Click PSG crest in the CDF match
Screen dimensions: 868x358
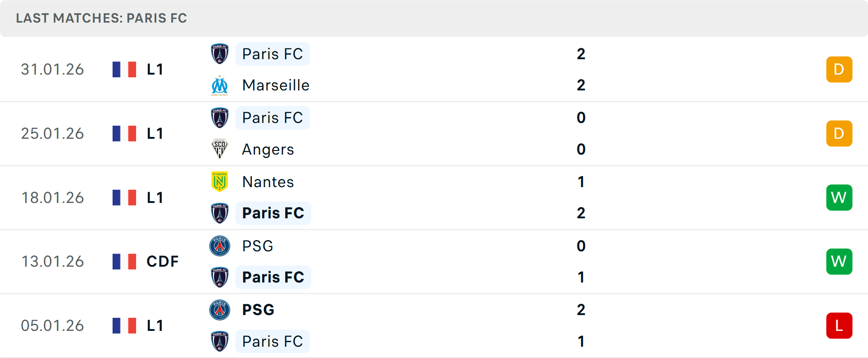[x=220, y=246]
